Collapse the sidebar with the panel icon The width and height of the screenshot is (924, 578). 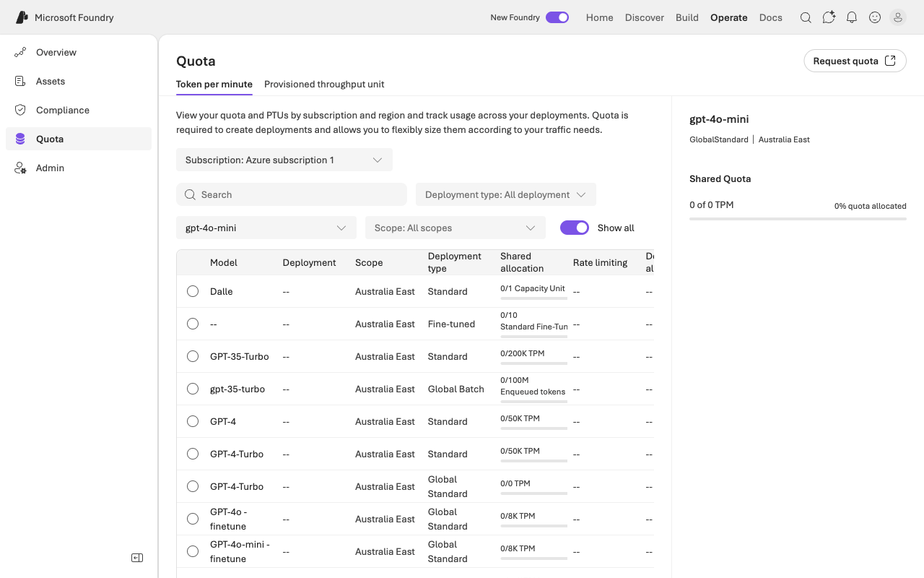137,558
